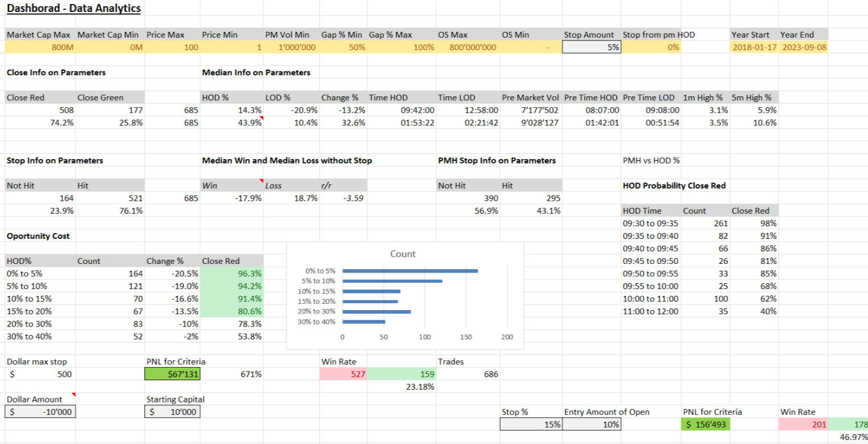868x444 pixels.
Task: Click the Dollar max stop cell showing $500
Action: pos(40,374)
